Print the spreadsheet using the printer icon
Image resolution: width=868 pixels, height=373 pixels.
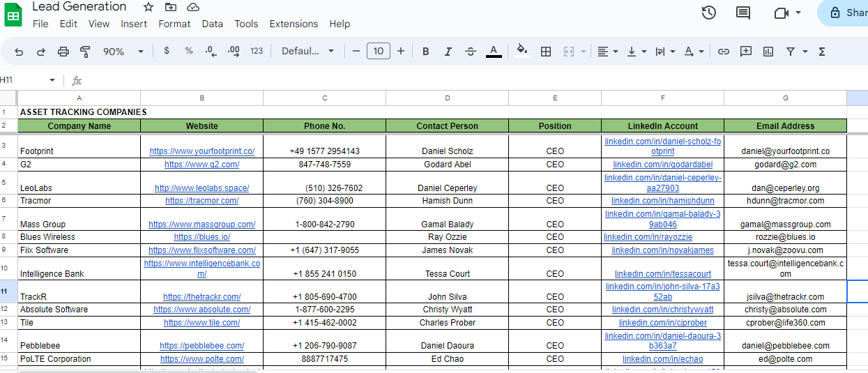63,52
